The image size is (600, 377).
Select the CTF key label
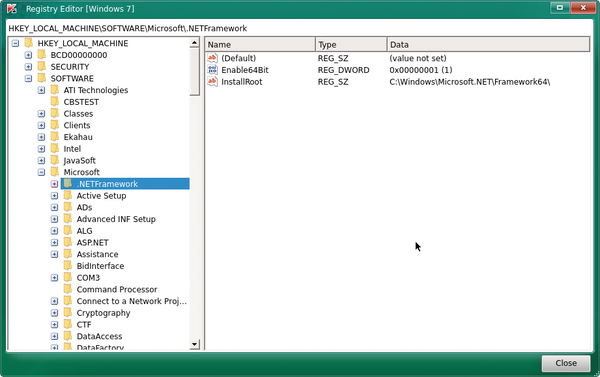[84, 325]
